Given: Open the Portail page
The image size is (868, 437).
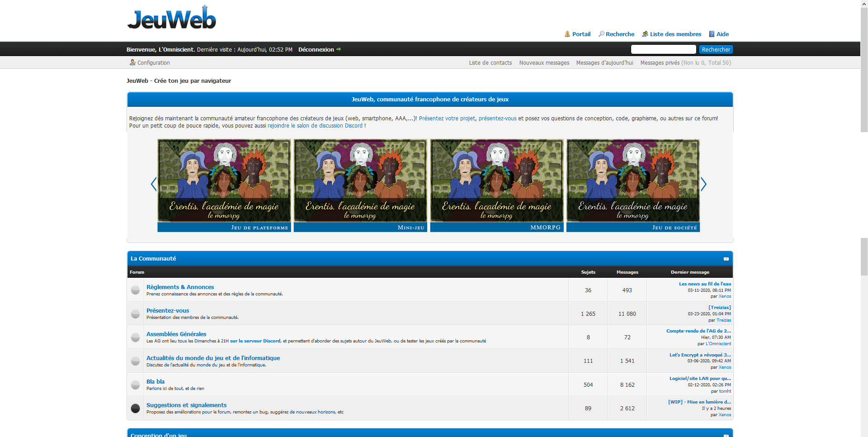Looking at the screenshot, I should coord(581,34).
